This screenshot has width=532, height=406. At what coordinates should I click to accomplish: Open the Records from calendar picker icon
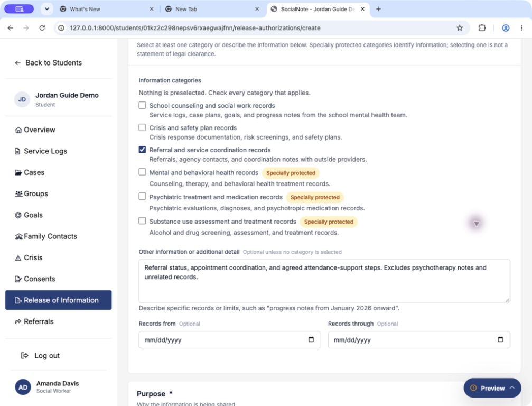pyautogui.click(x=311, y=339)
